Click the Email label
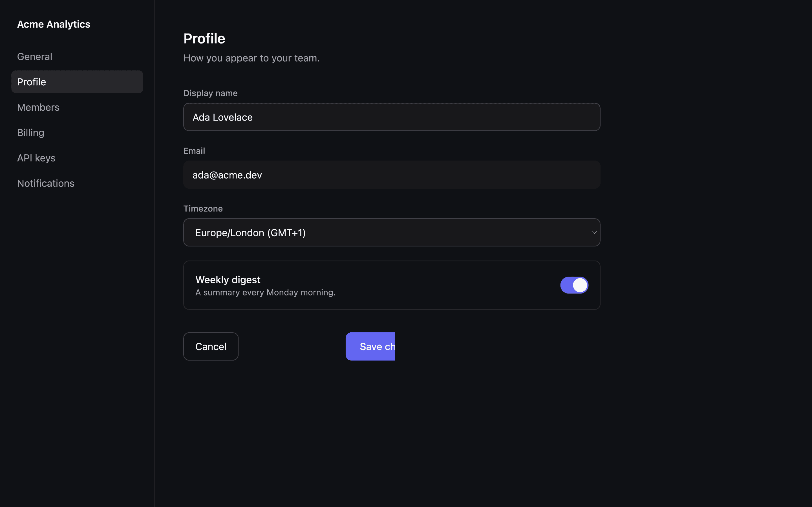 pyautogui.click(x=194, y=151)
